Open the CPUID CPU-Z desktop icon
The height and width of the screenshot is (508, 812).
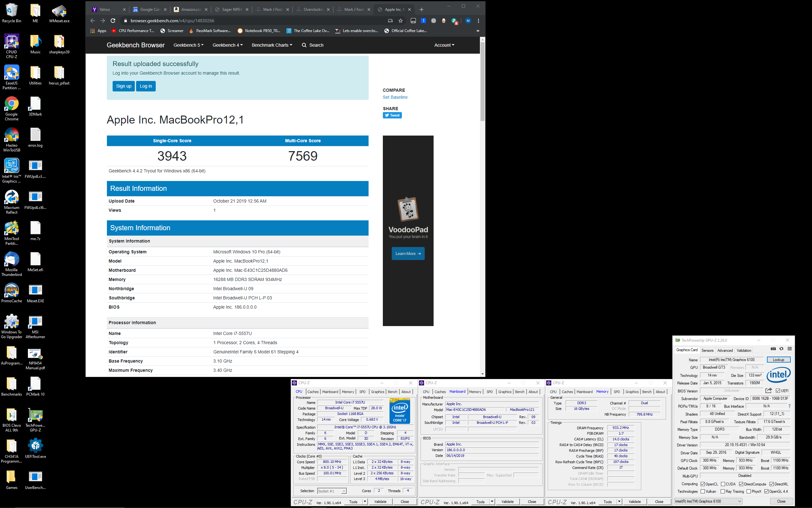pos(11,46)
